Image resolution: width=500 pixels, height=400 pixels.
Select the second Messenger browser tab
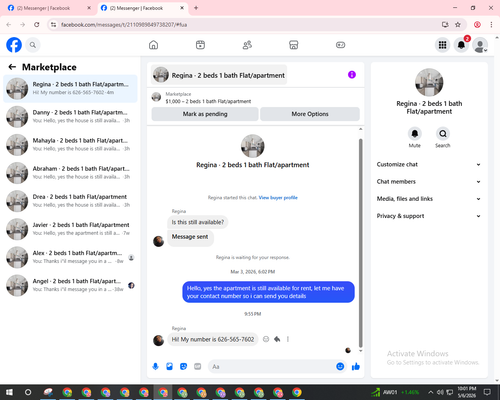143,8
